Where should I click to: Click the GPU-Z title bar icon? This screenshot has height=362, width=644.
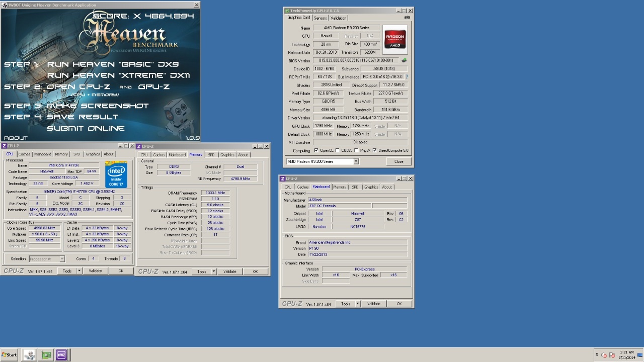point(287,11)
